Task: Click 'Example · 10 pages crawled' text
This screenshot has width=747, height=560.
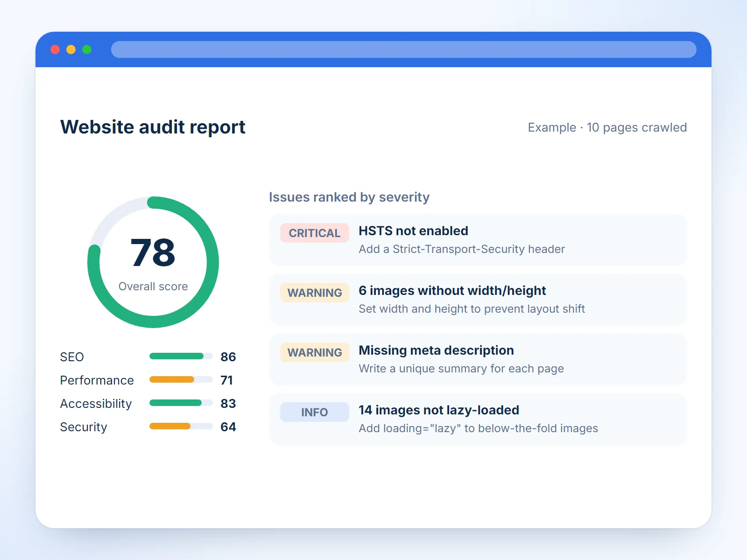Action: [x=607, y=127]
